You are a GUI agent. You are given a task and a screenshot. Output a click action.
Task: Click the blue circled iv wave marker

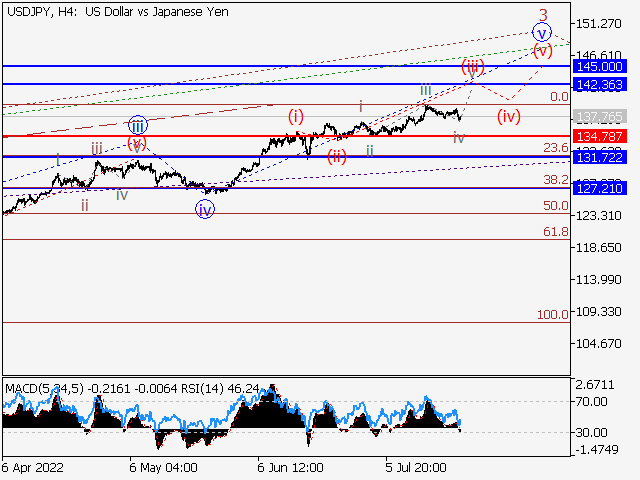tap(205, 209)
